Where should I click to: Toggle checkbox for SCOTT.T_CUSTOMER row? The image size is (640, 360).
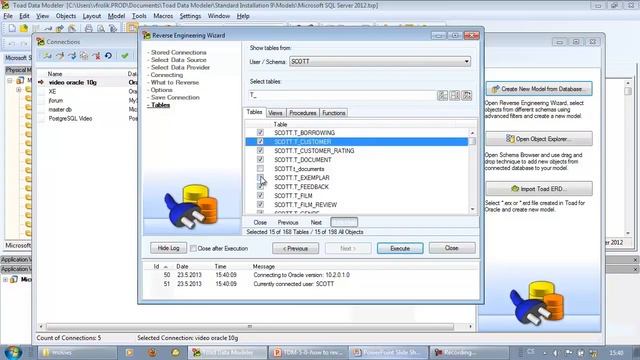[260, 142]
